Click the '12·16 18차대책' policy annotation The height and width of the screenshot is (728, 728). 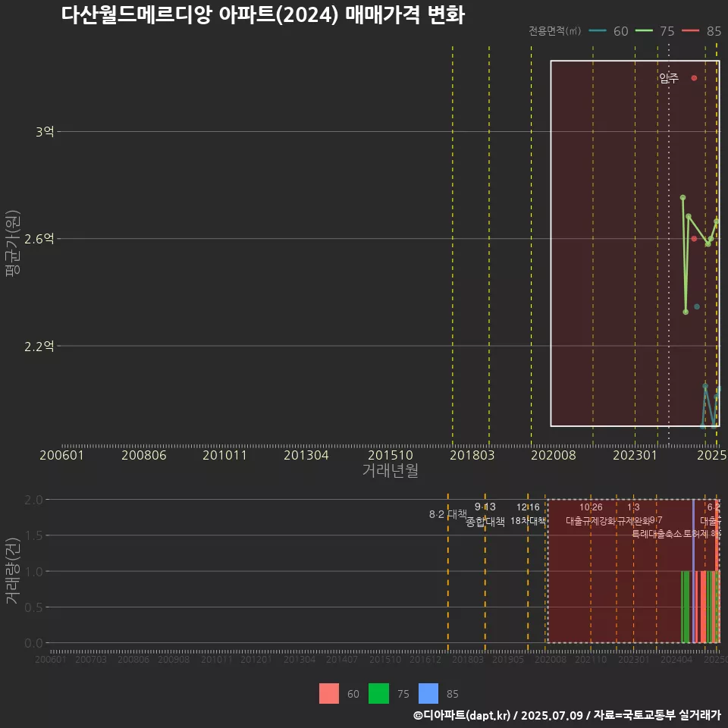528,514
